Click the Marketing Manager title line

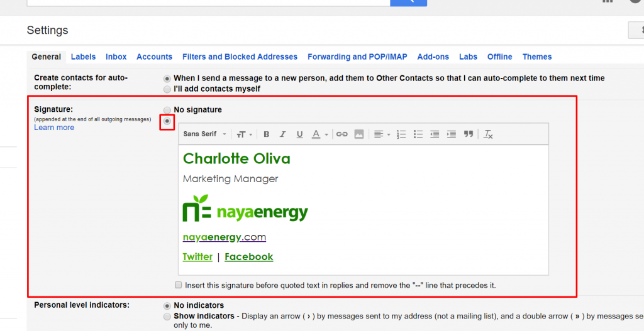[x=230, y=179]
